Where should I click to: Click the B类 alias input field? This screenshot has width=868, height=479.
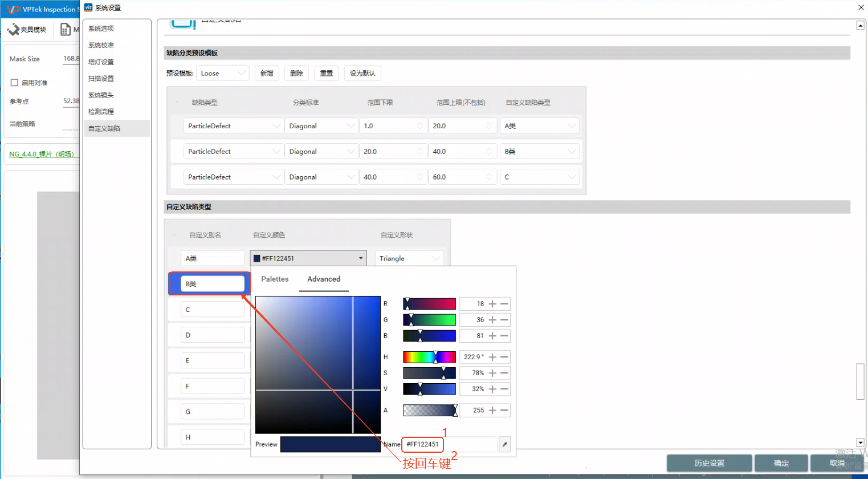tap(213, 284)
